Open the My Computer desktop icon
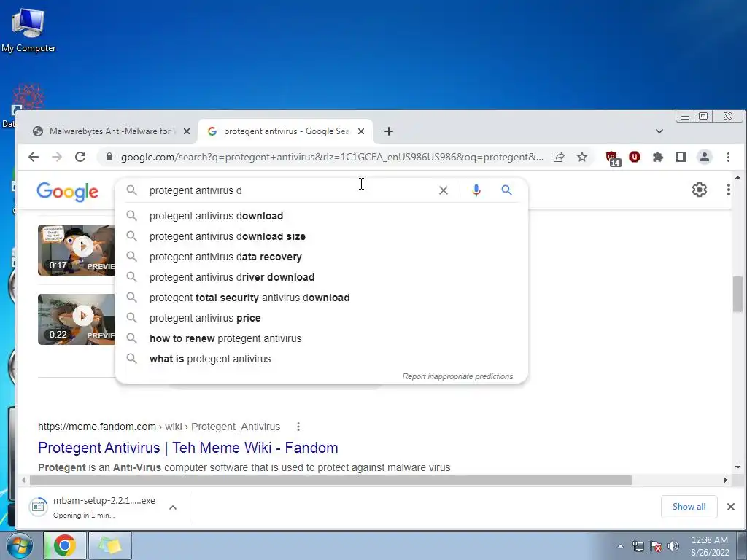This screenshot has width=747, height=560. (28, 31)
